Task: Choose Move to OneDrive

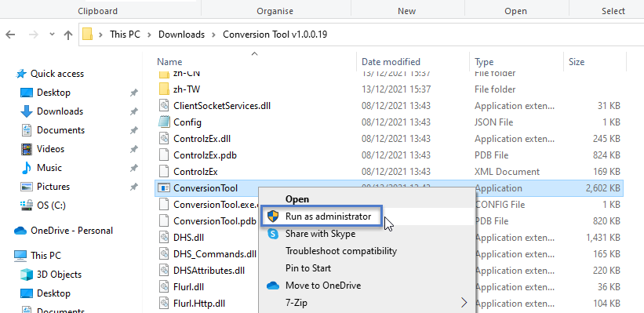Action: (x=366, y=285)
